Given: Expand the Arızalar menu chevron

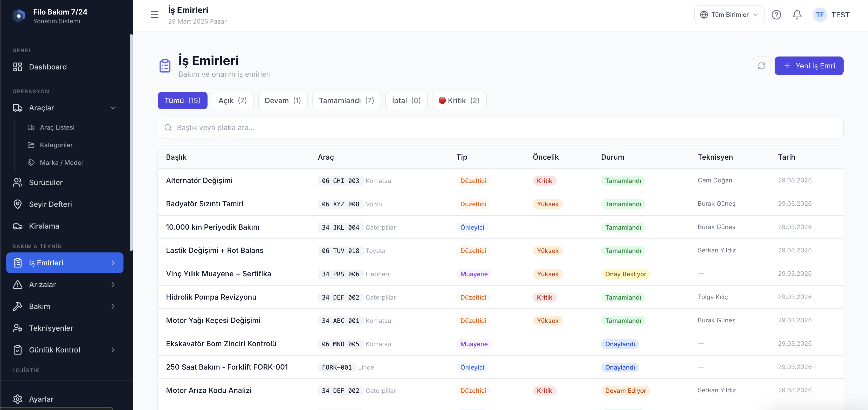Looking at the screenshot, I should pos(113,285).
